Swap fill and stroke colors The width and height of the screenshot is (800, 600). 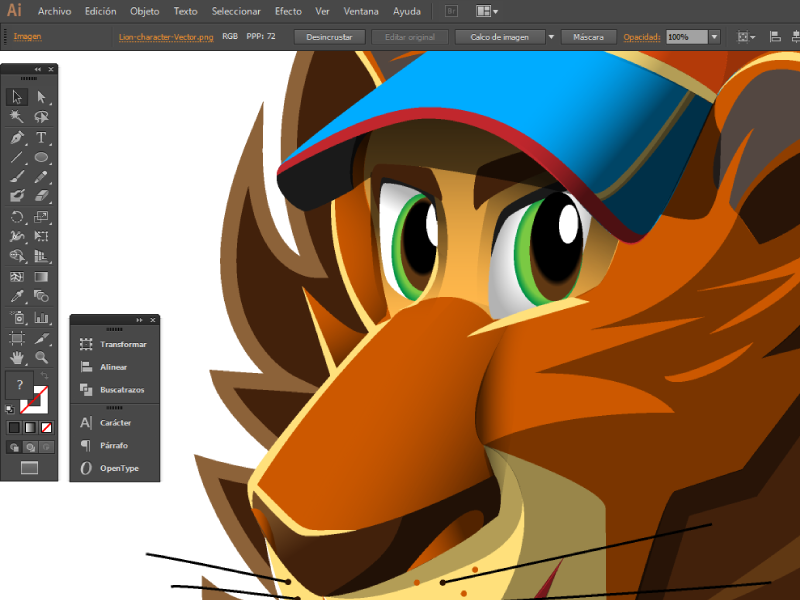[x=44, y=375]
